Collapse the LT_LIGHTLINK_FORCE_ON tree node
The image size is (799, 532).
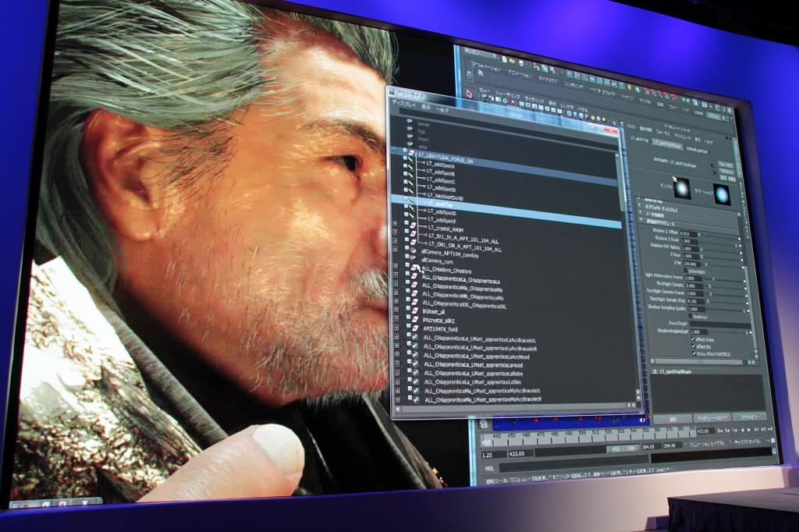[393, 151]
